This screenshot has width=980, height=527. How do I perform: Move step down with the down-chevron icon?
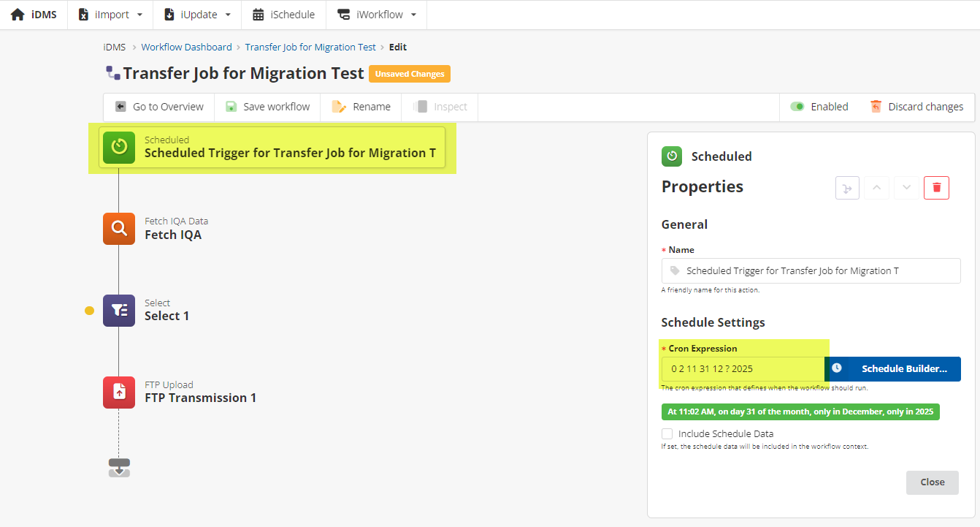click(906, 188)
